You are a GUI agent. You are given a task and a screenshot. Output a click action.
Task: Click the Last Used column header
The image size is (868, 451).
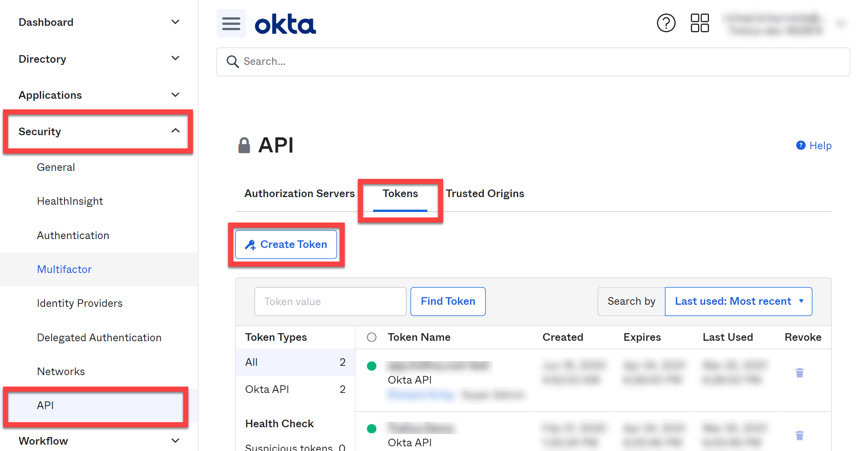coord(728,337)
